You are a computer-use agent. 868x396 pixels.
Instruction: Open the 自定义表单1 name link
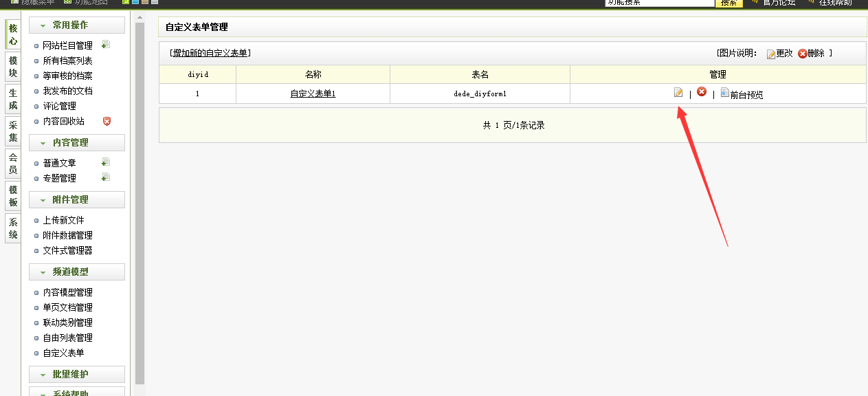click(313, 93)
